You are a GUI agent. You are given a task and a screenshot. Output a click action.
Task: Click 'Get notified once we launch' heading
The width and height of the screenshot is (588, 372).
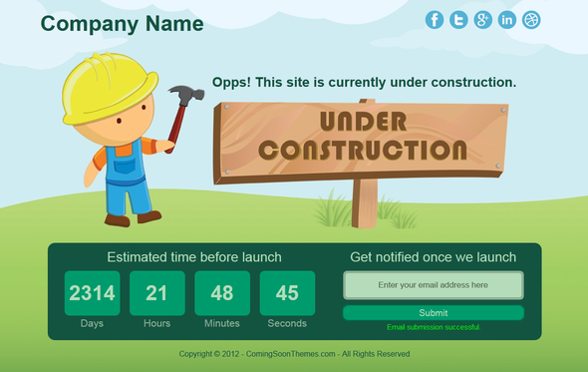(x=434, y=257)
